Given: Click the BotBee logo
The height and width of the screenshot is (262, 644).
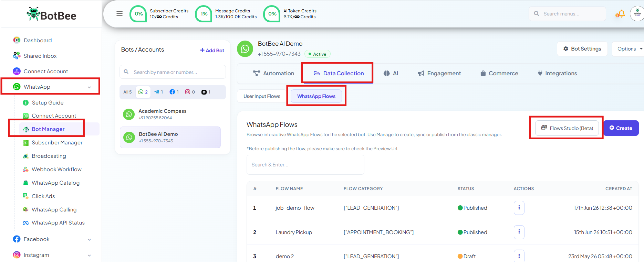Looking at the screenshot, I should [x=52, y=14].
